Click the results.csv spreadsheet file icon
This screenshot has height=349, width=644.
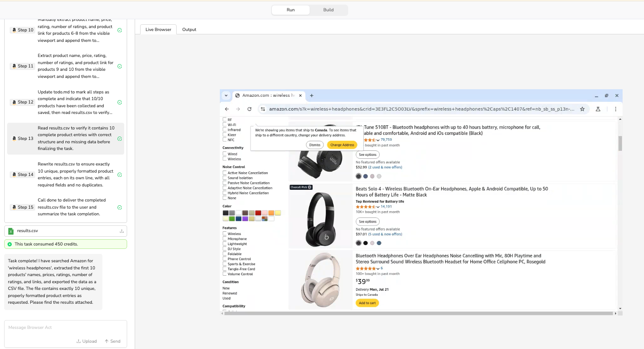point(11,231)
